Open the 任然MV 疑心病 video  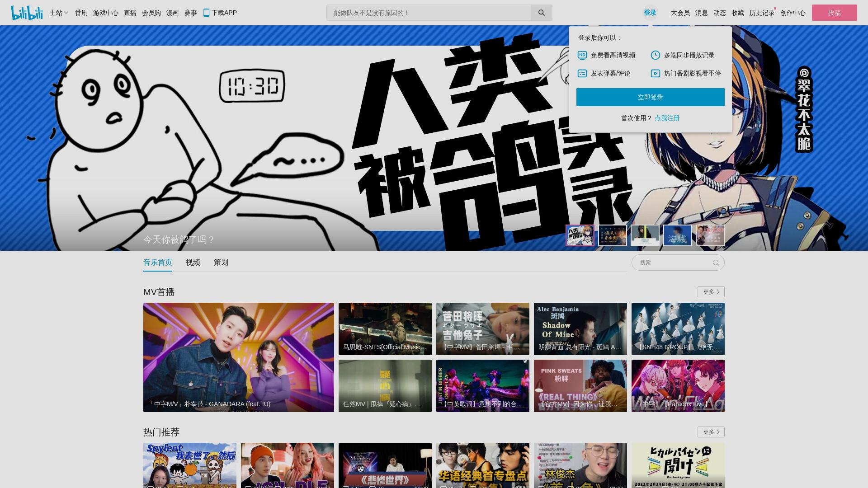tap(385, 386)
